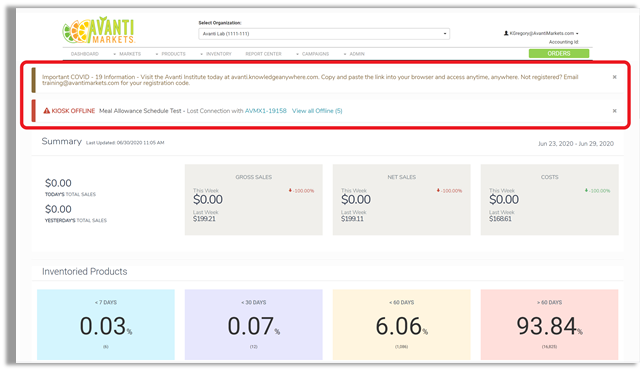The width and height of the screenshot is (642, 371).
Task: Click the Net Sales red down arrow
Action: [438, 190]
